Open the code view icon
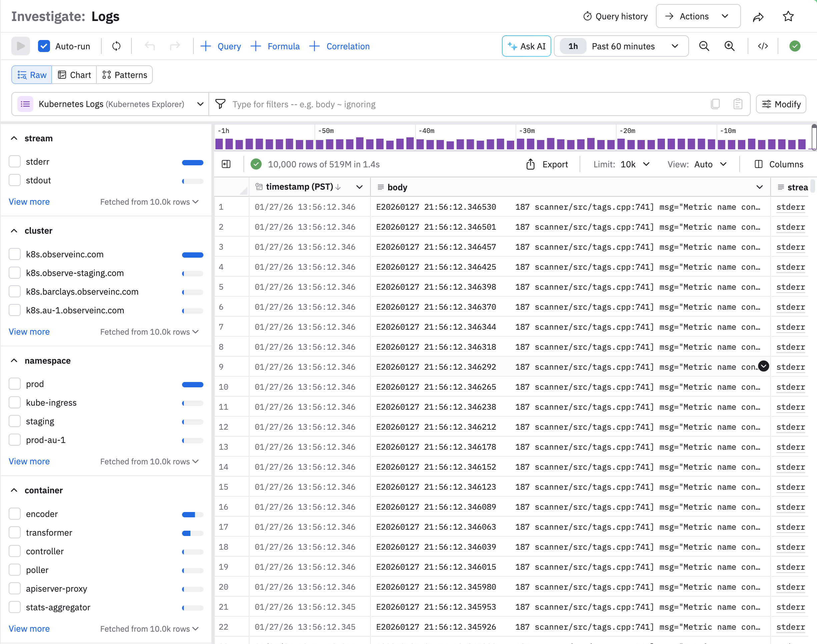Image resolution: width=817 pixels, height=644 pixels. pos(763,46)
